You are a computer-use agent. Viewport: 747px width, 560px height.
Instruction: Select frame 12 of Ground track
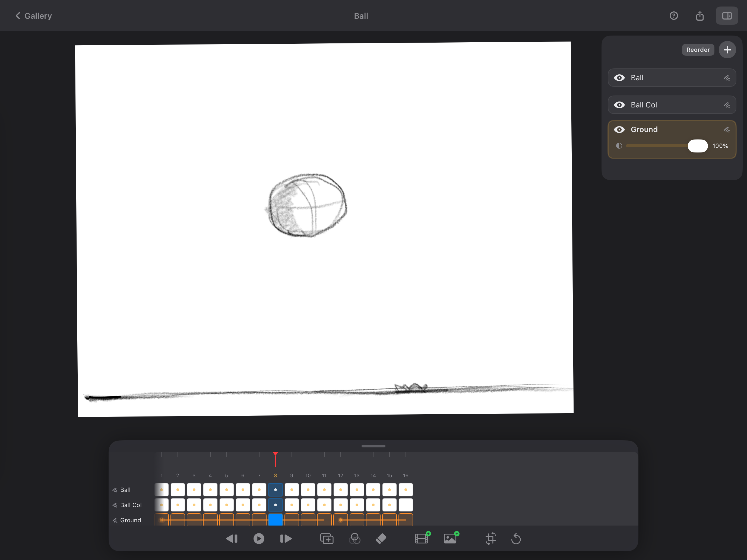341,520
